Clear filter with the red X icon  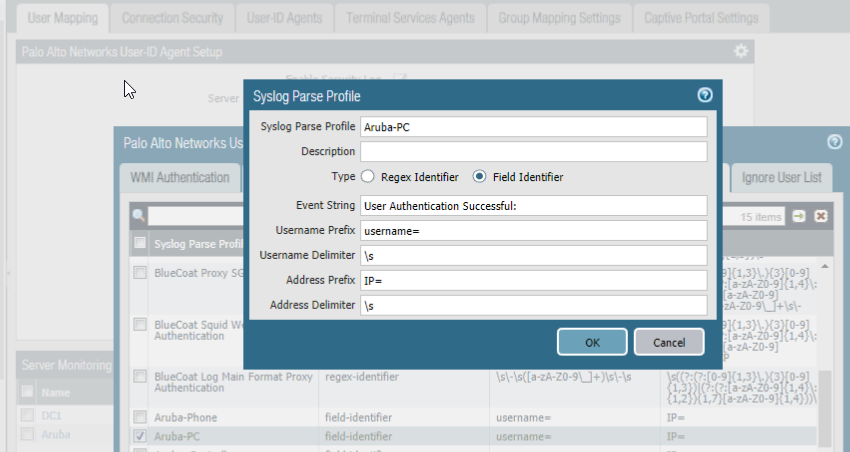tap(821, 216)
